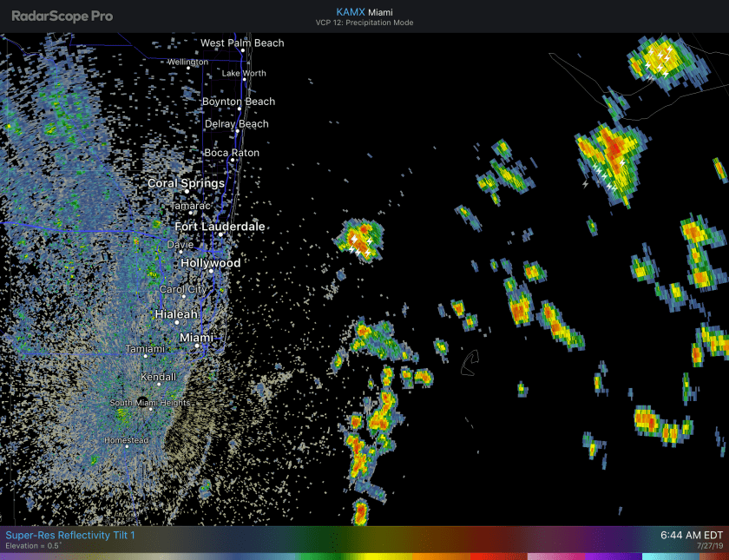
Task: Select the KAMX radar site dot near South Miami Heights
Action: click(141, 404)
